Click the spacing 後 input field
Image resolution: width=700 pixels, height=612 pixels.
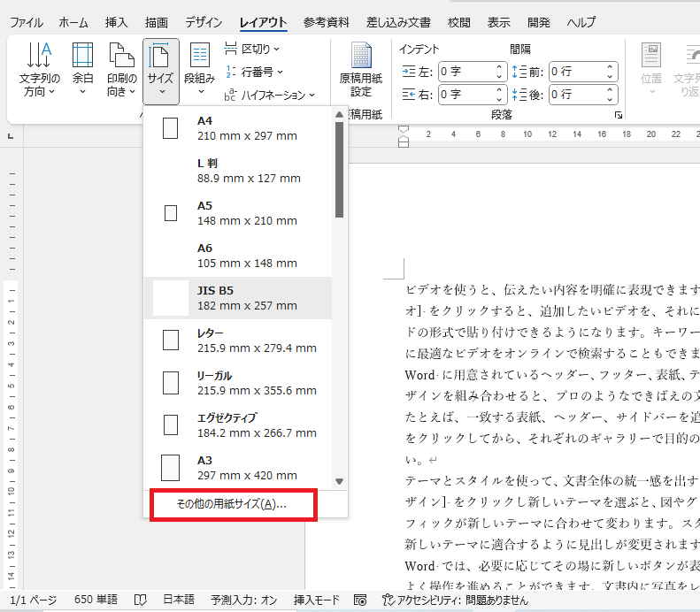[x=577, y=95]
